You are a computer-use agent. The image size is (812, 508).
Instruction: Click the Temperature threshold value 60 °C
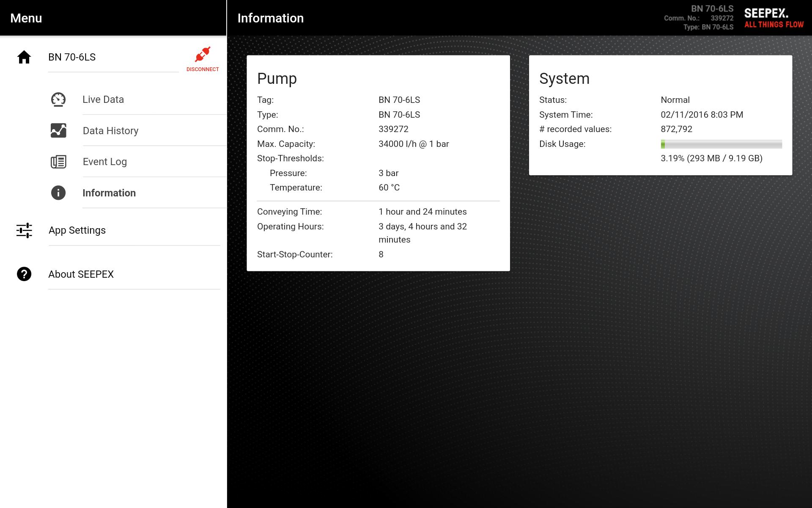389,188
